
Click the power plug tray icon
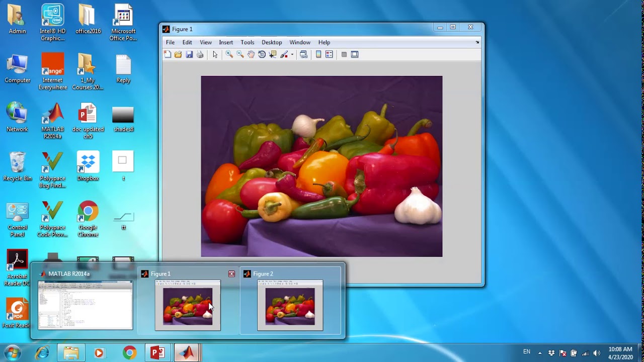(x=574, y=353)
